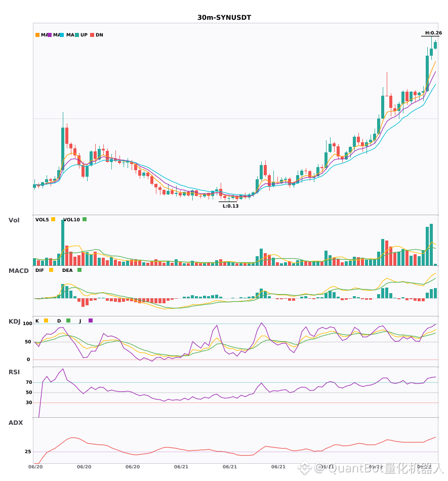448x481 pixels.
Task: Select the green D line swatch
Action: [68, 320]
